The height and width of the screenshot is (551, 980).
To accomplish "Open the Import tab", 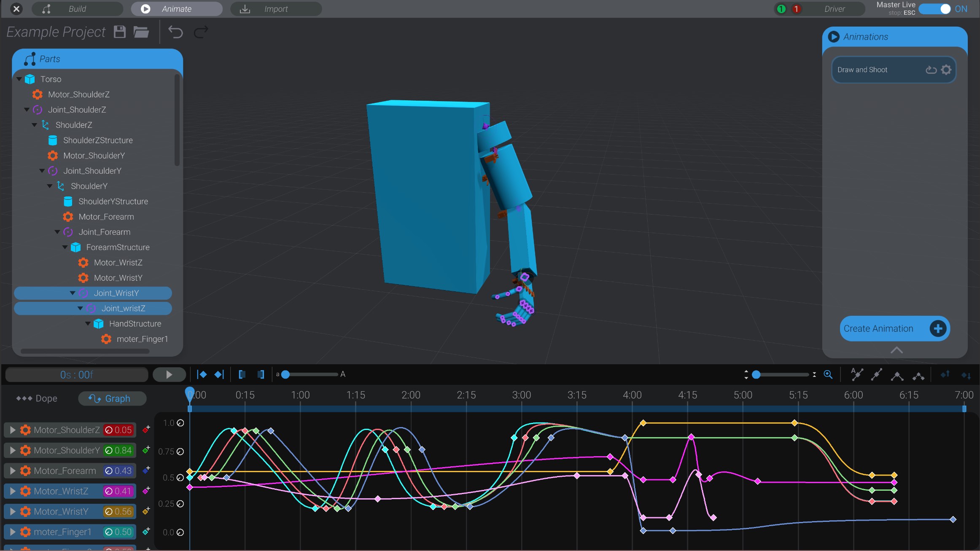I will pyautogui.click(x=276, y=8).
